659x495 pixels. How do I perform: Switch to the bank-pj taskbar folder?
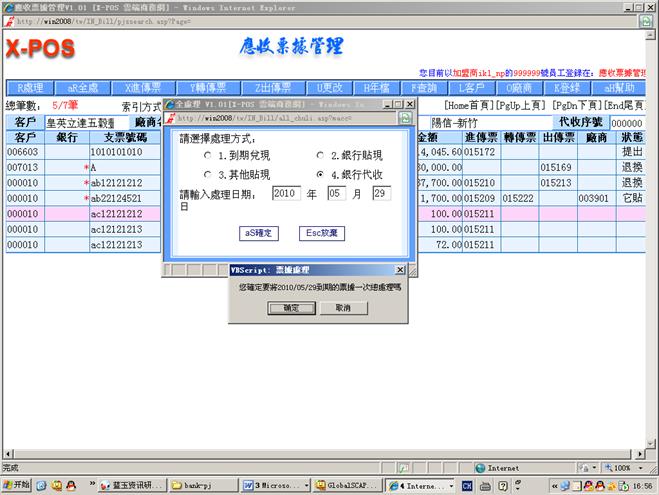pyautogui.click(x=205, y=485)
